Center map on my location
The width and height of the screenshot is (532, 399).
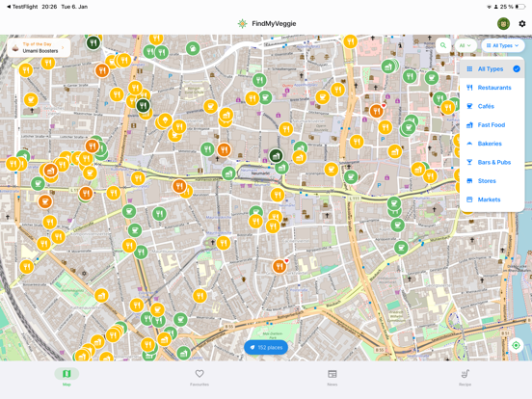tap(516, 345)
